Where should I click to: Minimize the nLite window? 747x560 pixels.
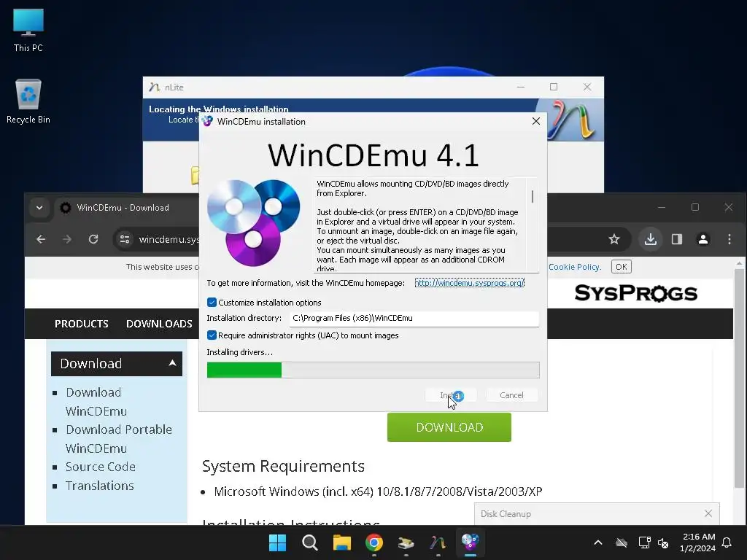tap(521, 87)
